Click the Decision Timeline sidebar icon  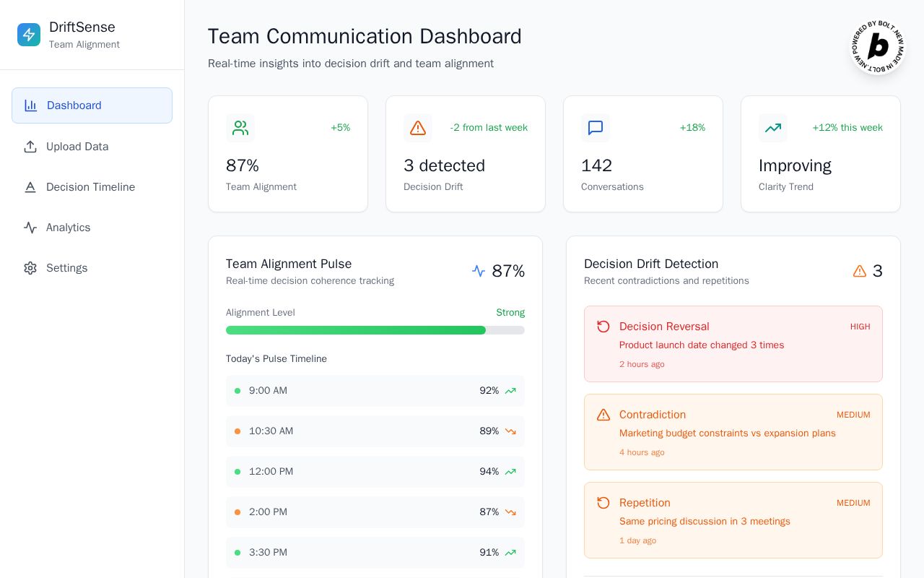(30, 187)
